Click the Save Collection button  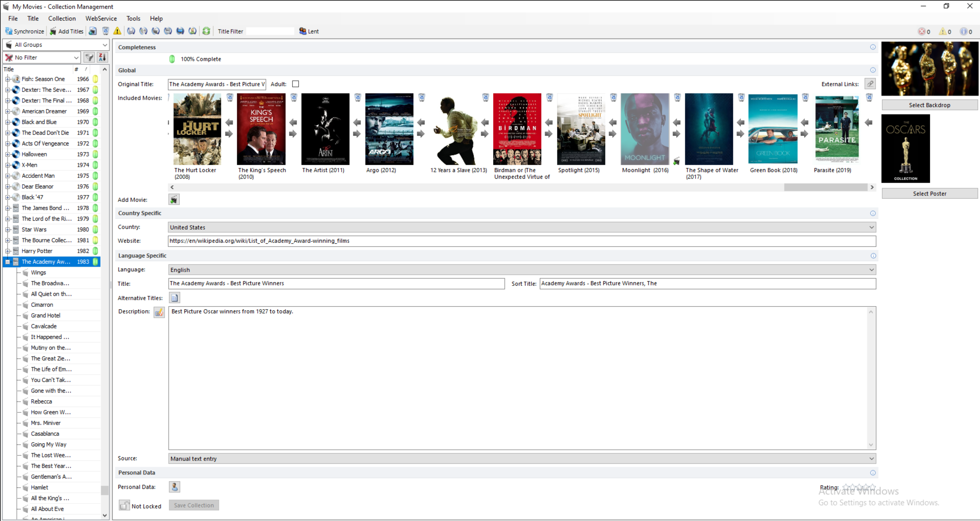(194, 505)
